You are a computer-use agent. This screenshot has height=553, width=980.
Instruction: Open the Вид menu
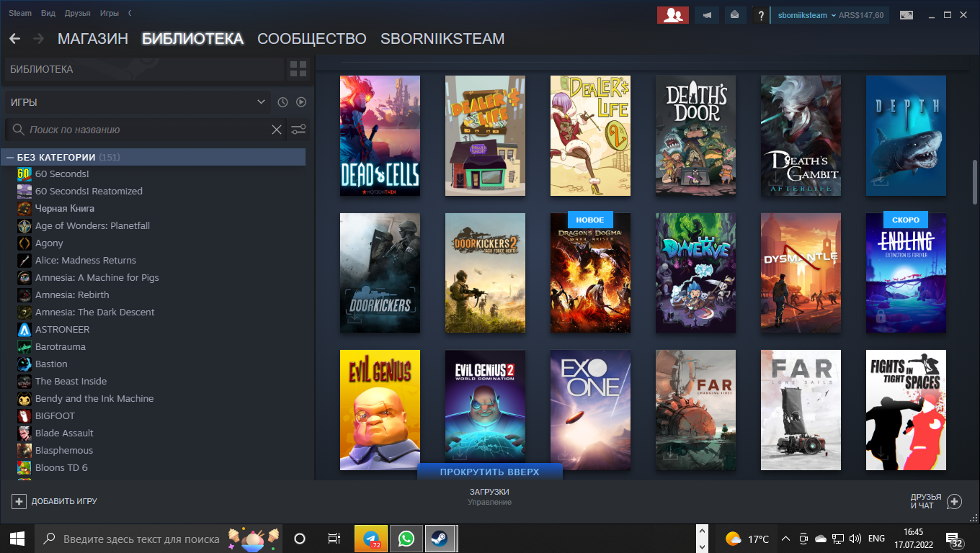click(48, 14)
